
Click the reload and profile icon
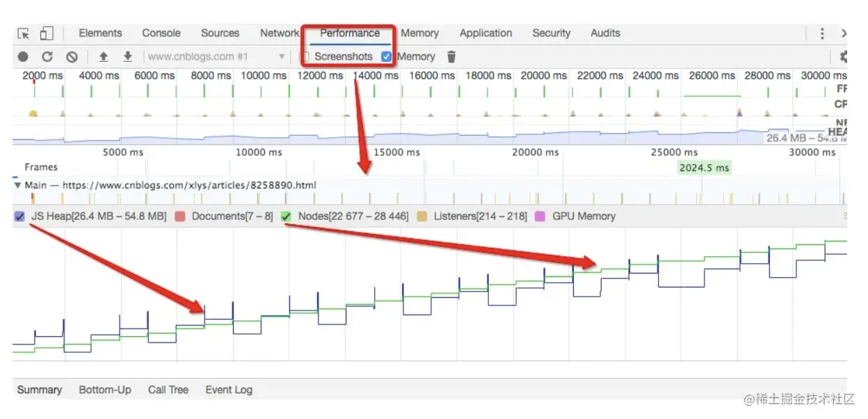coord(47,57)
